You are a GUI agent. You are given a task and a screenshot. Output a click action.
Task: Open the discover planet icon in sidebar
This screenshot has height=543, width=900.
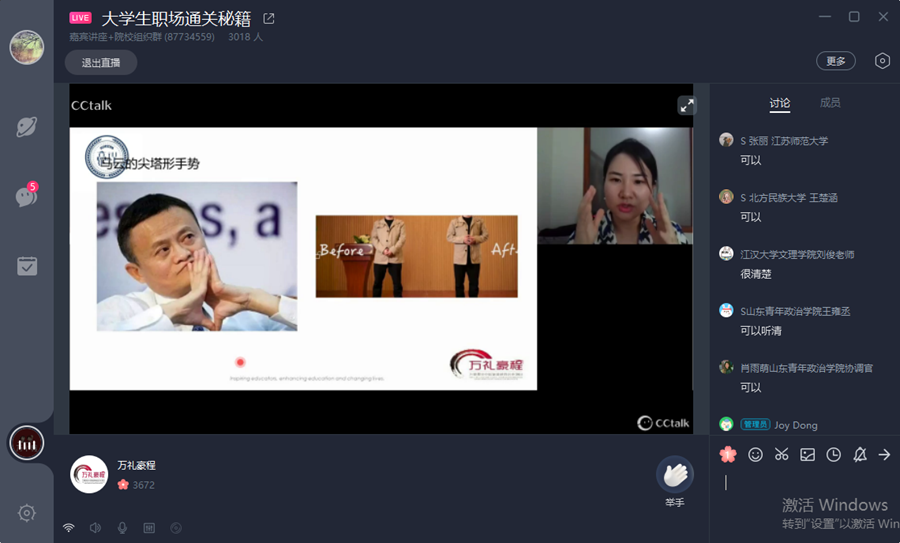pos(27,127)
